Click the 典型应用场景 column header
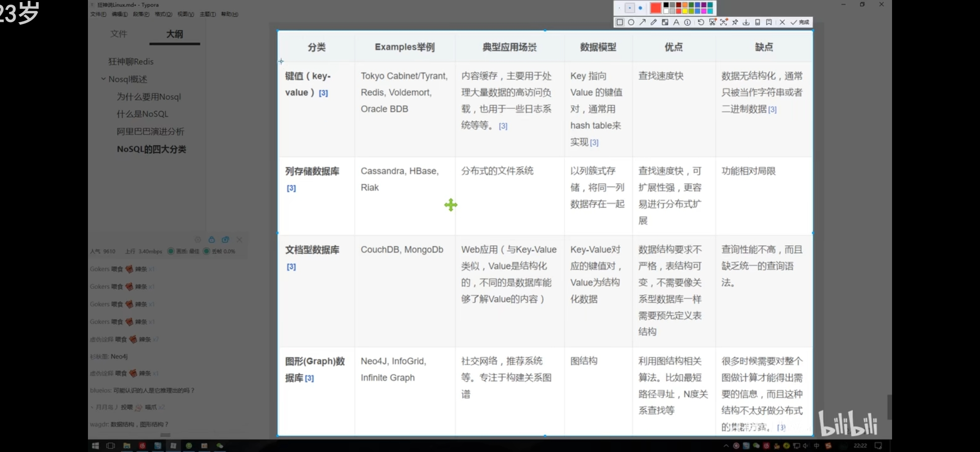Image resolution: width=980 pixels, height=452 pixels. click(x=509, y=47)
